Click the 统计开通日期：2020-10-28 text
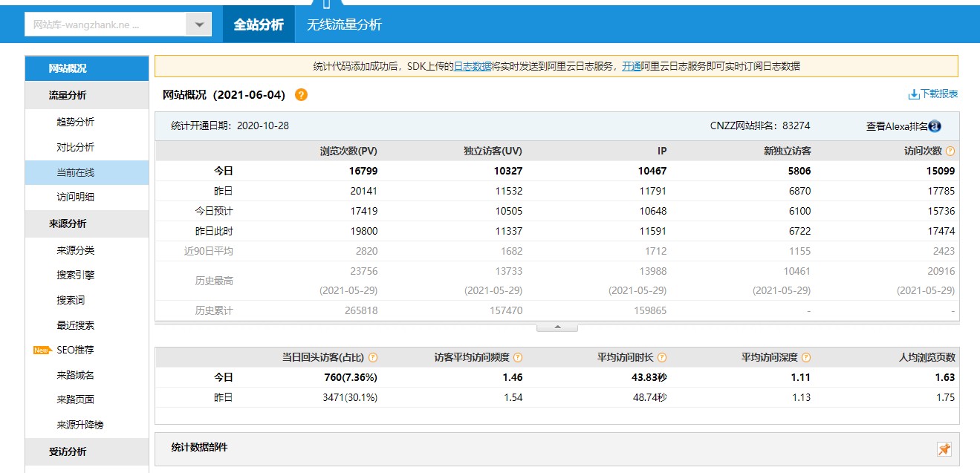 coord(230,125)
